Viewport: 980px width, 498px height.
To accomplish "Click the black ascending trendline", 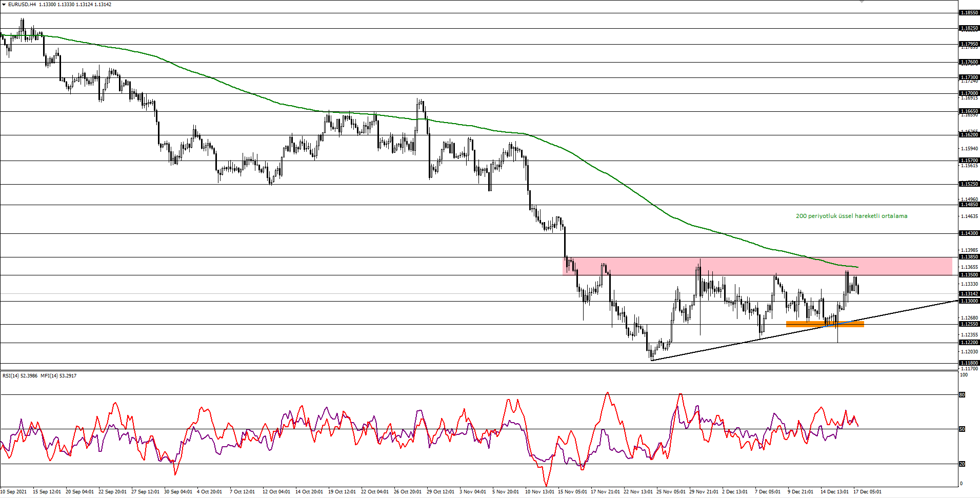I will click(x=804, y=331).
